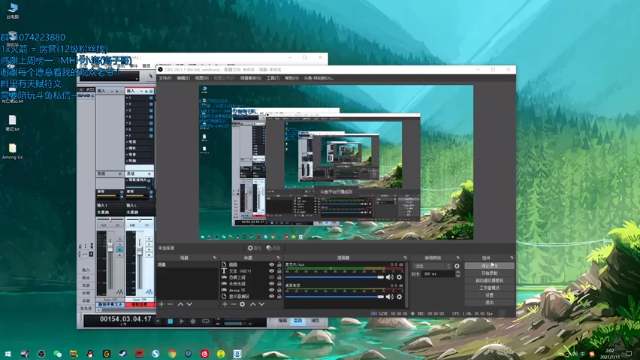
Task: Click the 麦克风/Aux volume slider
Action: (335, 277)
